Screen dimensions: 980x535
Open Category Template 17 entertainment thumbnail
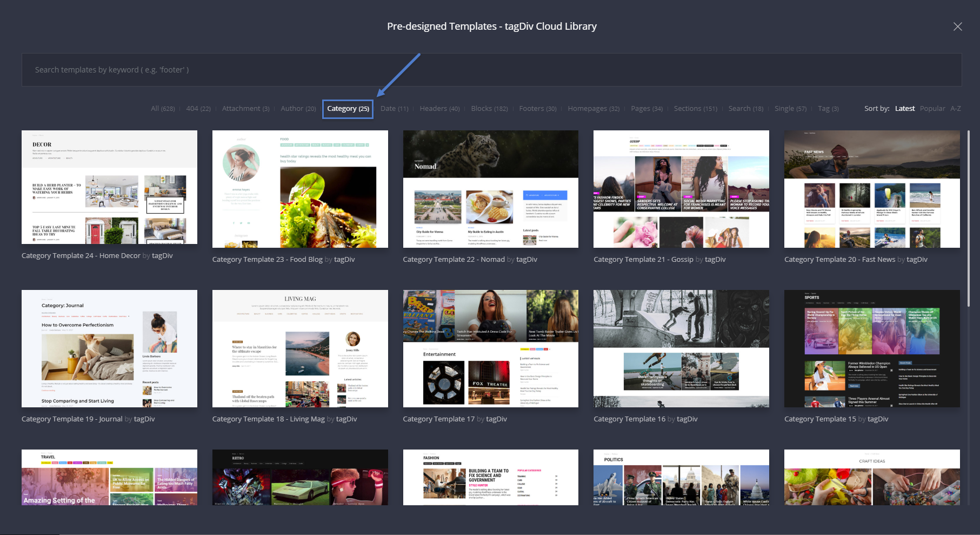[491, 348]
